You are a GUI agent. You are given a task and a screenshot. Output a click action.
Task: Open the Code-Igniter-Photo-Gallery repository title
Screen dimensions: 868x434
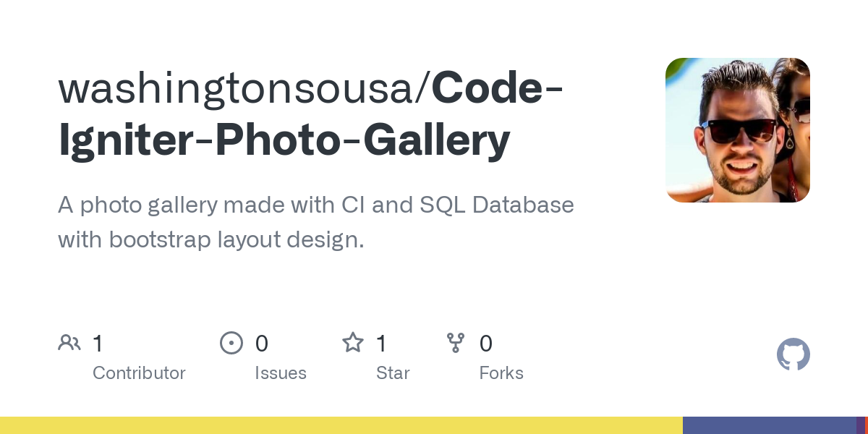pyautogui.click(x=311, y=114)
